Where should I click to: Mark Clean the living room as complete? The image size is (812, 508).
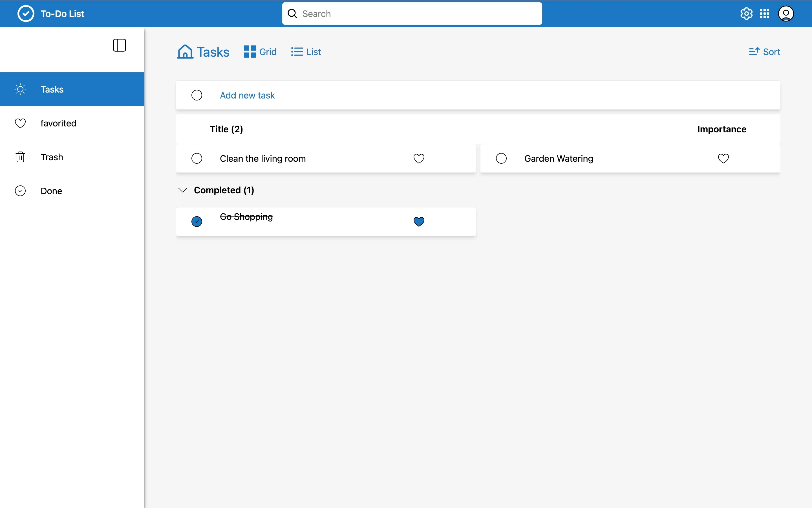point(197,159)
